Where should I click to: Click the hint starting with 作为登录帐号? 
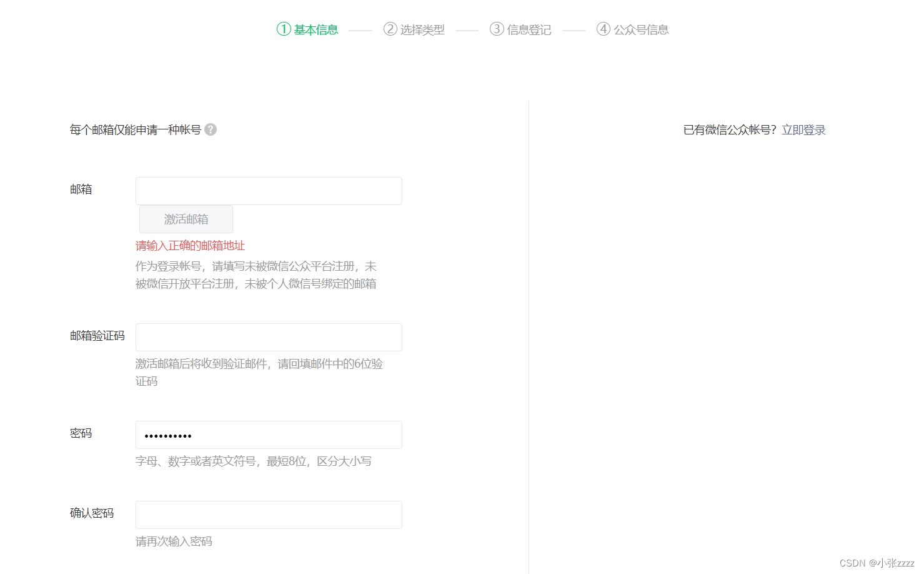click(x=256, y=275)
